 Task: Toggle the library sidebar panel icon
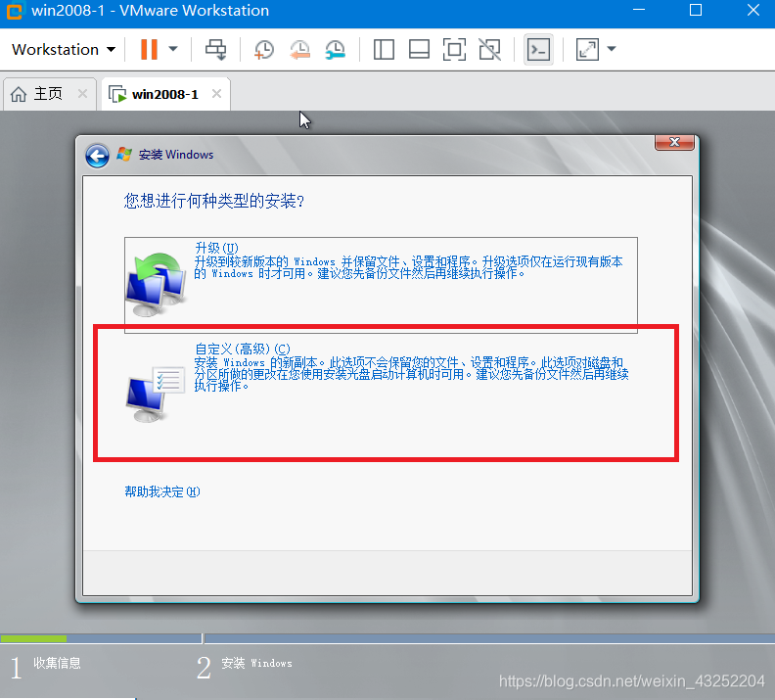384,49
